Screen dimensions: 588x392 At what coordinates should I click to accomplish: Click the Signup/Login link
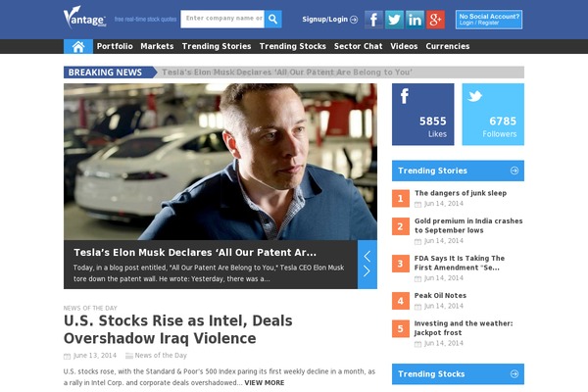325,20
